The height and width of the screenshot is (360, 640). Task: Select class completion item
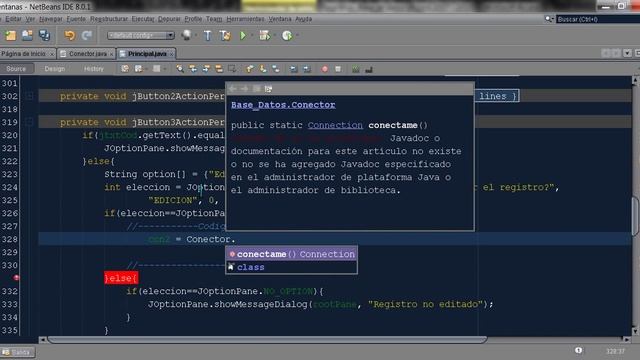coord(291,267)
